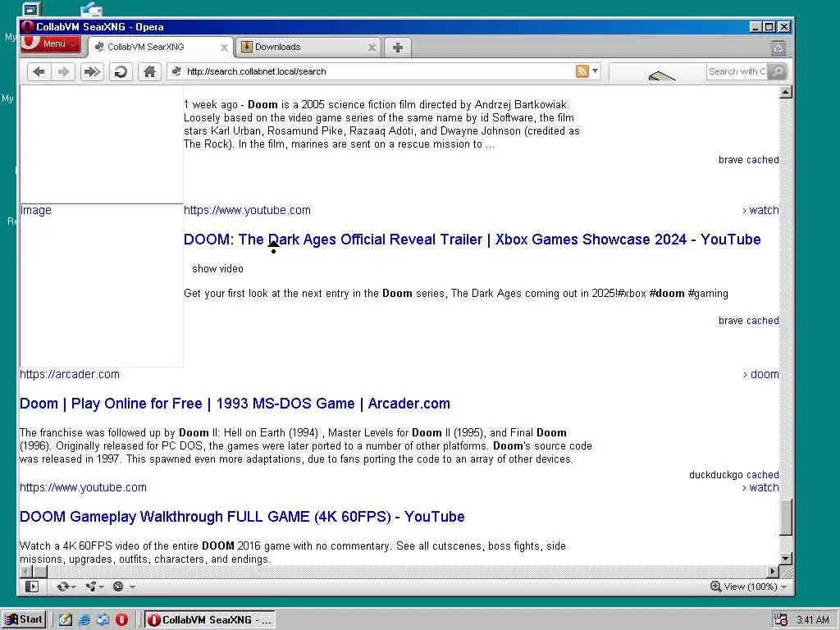Screen dimensions: 840x630
Task: Select the CollabVM SearXNG tab
Action: click(x=161, y=47)
